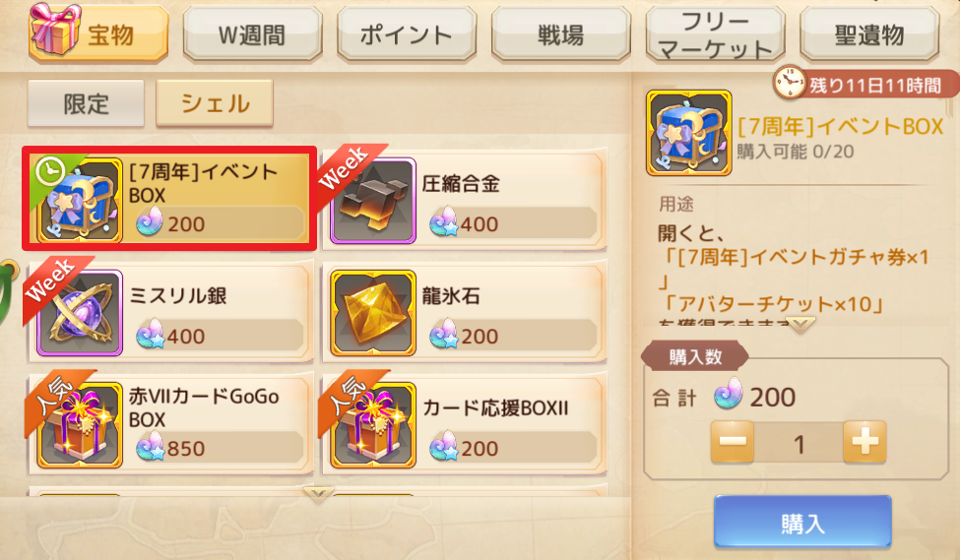Click the purchase quantity number field
The width and height of the screenshot is (960, 560).
click(x=799, y=443)
